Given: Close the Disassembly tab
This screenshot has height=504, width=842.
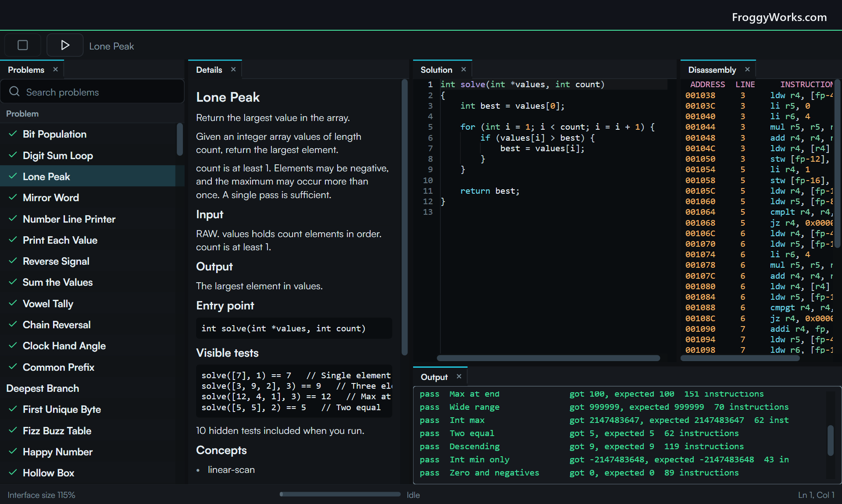Looking at the screenshot, I should pyautogui.click(x=747, y=69).
